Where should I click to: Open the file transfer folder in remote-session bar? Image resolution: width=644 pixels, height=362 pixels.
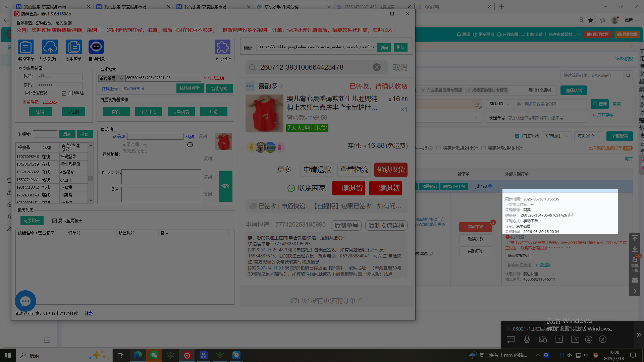(575, 340)
